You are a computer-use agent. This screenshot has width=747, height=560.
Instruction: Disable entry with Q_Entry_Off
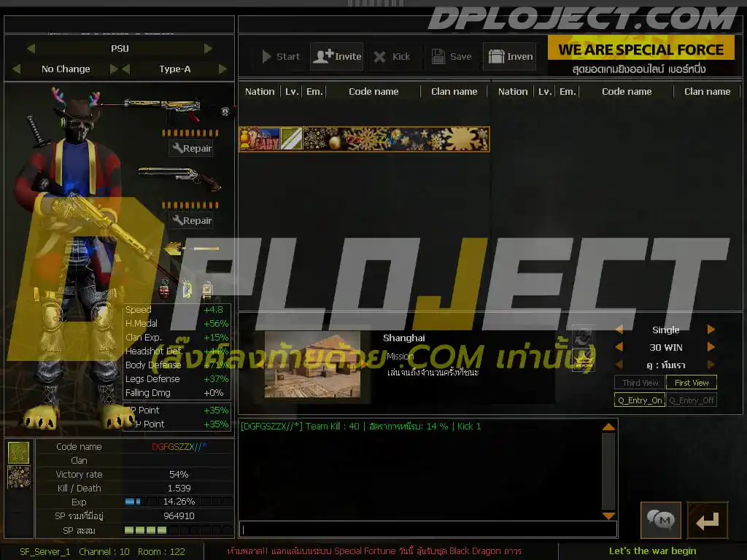[692, 400]
